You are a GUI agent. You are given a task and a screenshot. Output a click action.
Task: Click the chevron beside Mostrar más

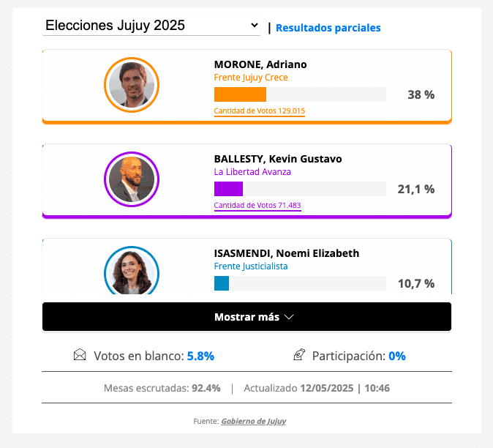click(289, 317)
